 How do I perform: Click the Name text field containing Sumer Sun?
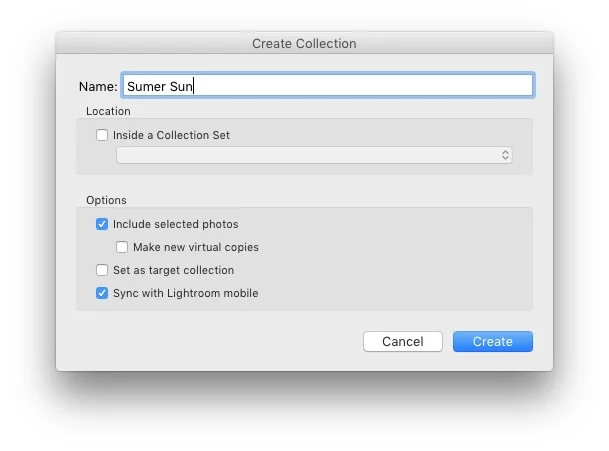328,85
